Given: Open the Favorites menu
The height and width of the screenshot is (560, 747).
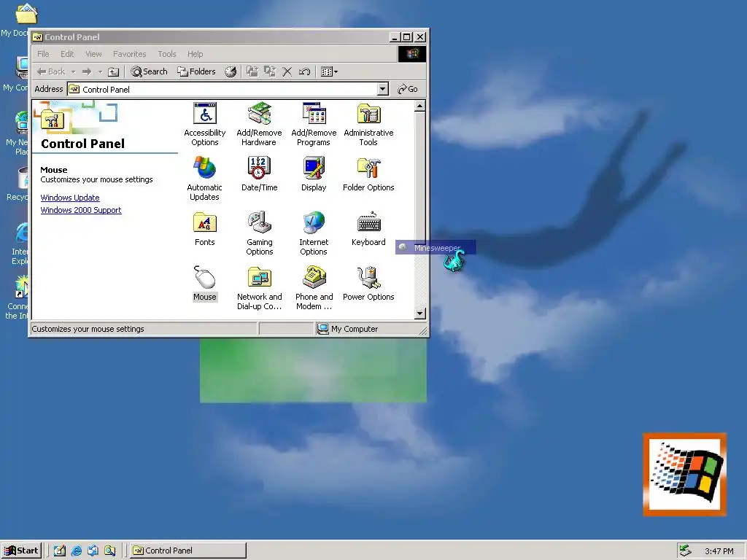Looking at the screenshot, I should pos(130,54).
